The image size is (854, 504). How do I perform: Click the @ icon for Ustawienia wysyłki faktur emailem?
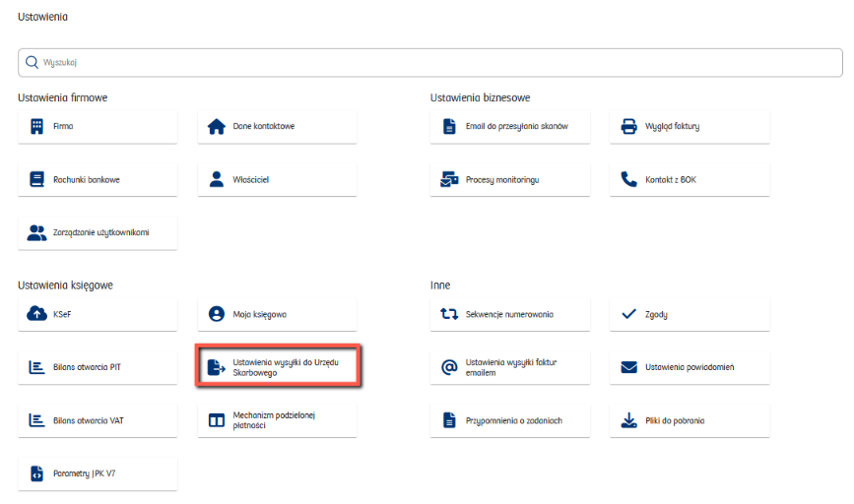[x=449, y=367]
